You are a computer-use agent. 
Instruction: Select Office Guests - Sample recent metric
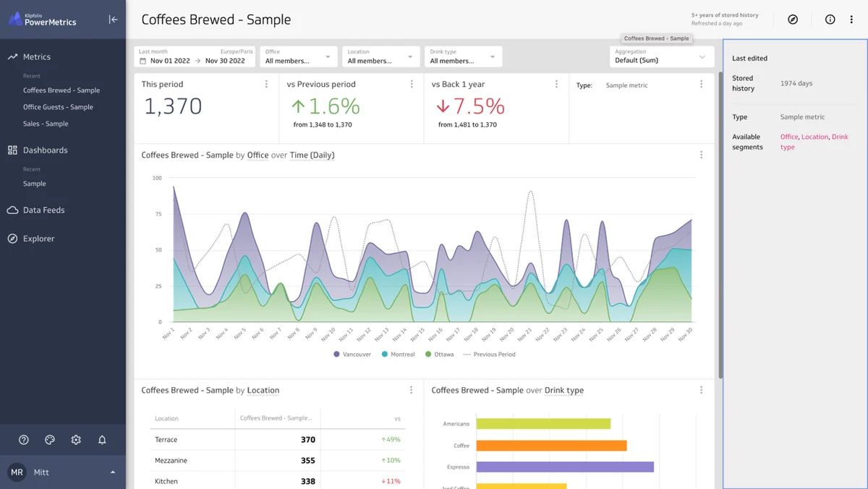pyautogui.click(x=58, y=107)
